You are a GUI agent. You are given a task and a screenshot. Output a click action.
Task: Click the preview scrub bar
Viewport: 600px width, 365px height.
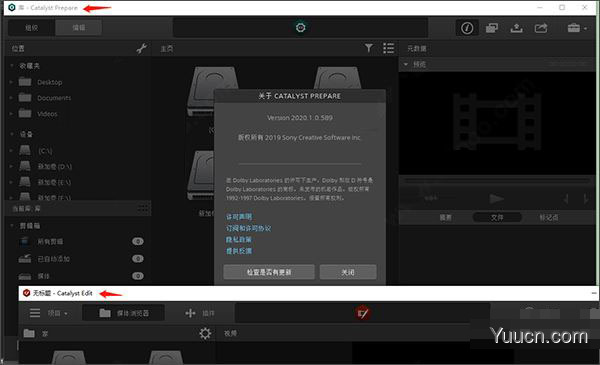(497, 180)
